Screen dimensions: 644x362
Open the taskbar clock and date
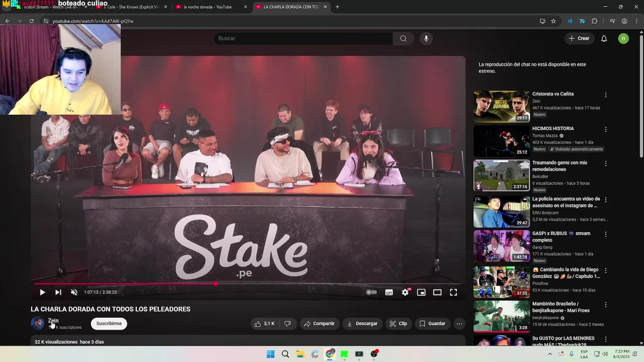click(x=621, y=354)
